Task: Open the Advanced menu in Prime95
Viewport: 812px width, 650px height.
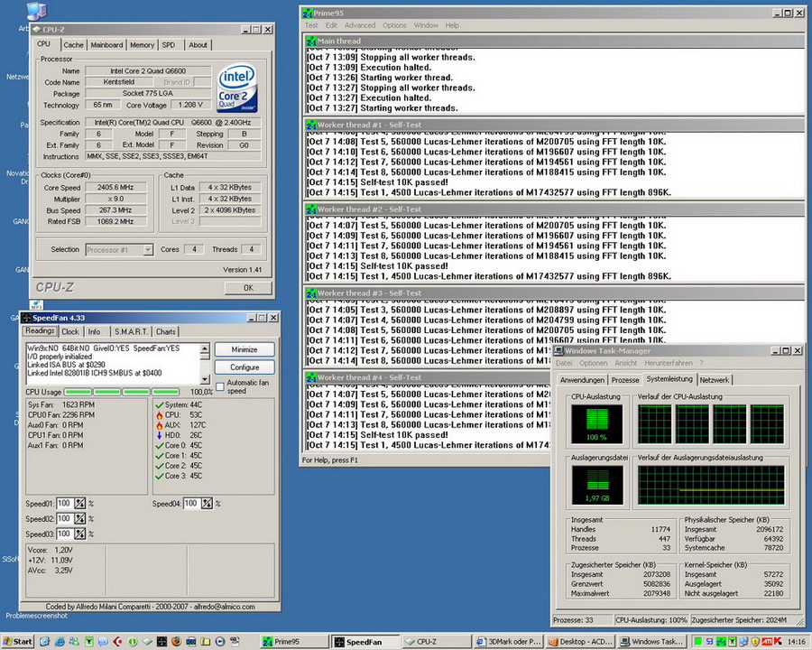Action: (360, 25)
